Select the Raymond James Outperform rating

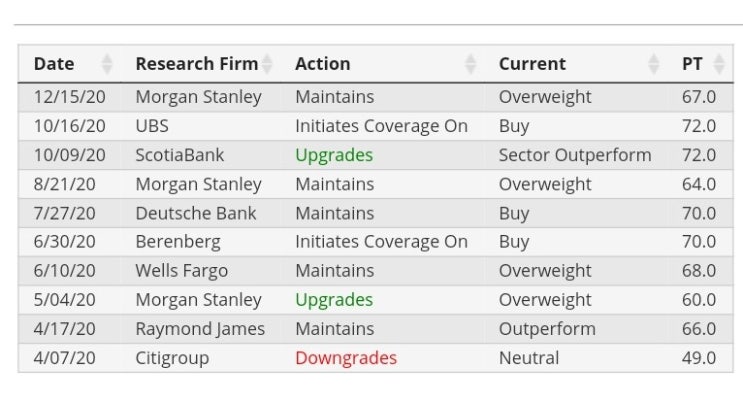547,329
